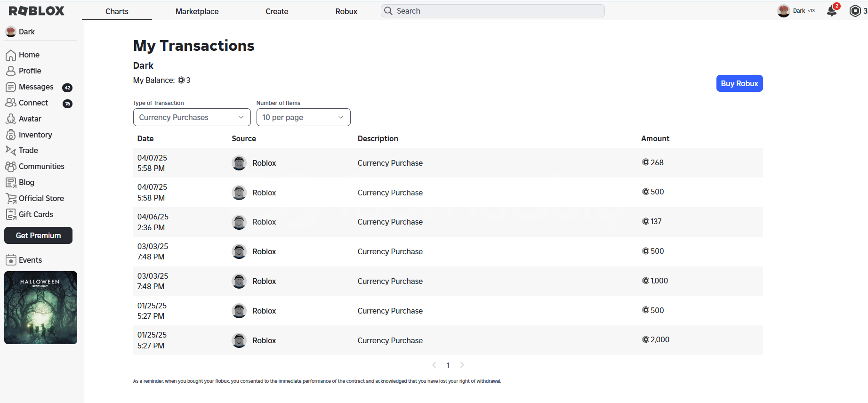Go to next page of transactions
The height and width of the screenshot is (403, 868).
[x=462, y=365]
